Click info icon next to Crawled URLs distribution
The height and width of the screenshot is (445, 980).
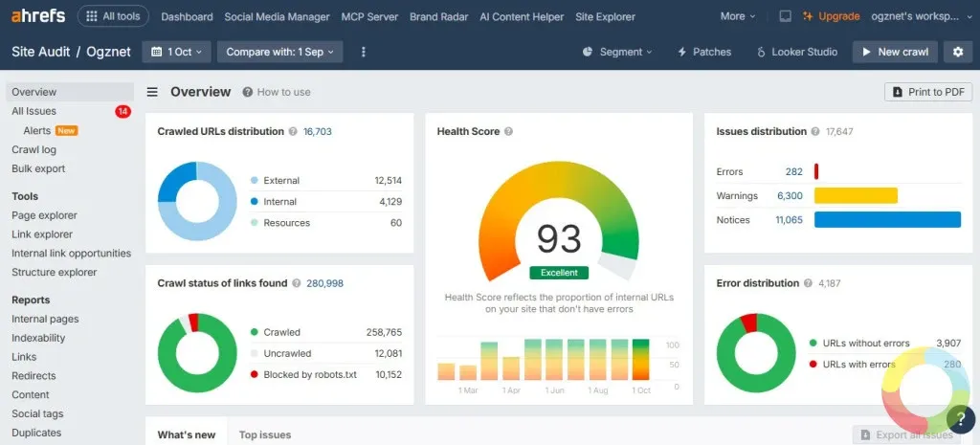293,131
